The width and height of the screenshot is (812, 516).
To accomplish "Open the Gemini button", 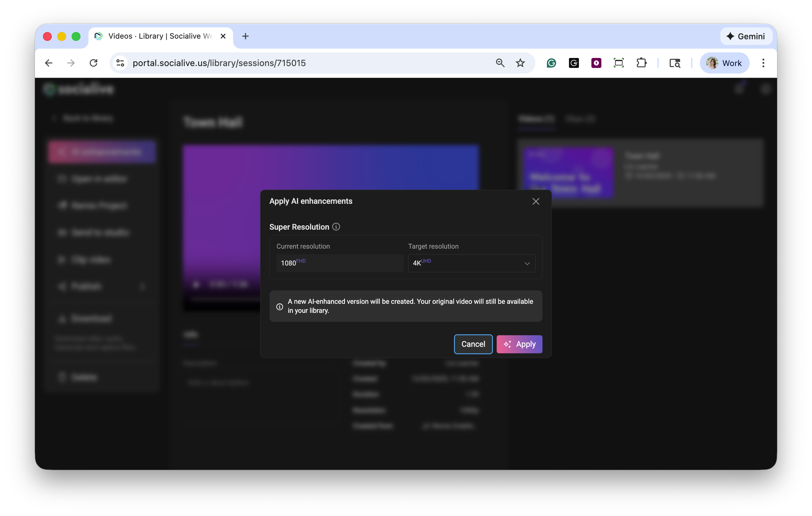I will point(746,36).
